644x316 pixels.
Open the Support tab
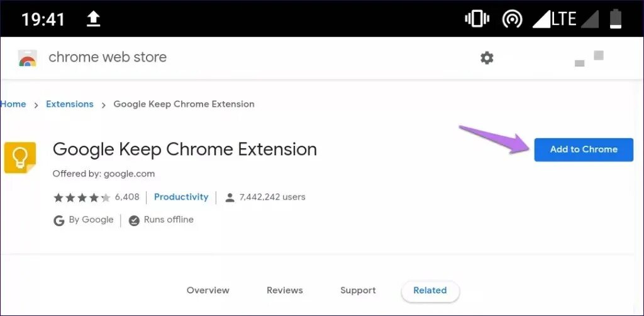pyautogui.click(x=358, y=290)
